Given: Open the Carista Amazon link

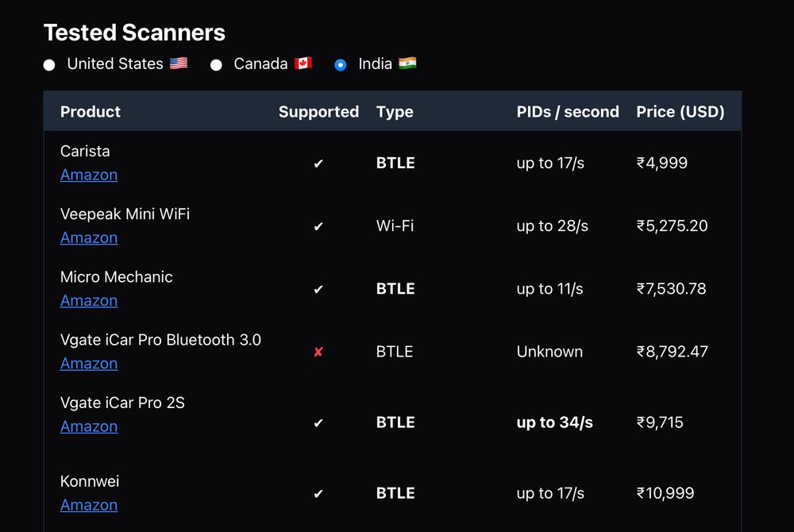Looking at the screenshot, I should point(89,175).
